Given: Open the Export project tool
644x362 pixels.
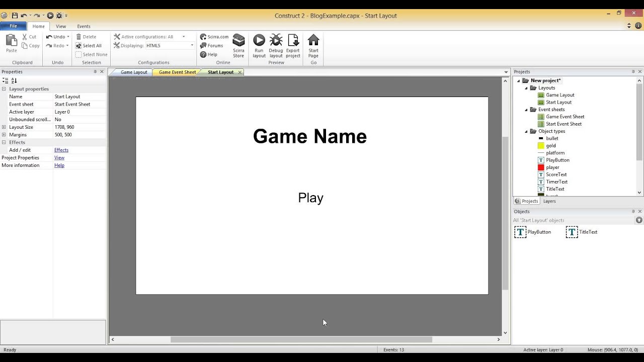Looking at the screenshot, I should click(x=293, y=46).
